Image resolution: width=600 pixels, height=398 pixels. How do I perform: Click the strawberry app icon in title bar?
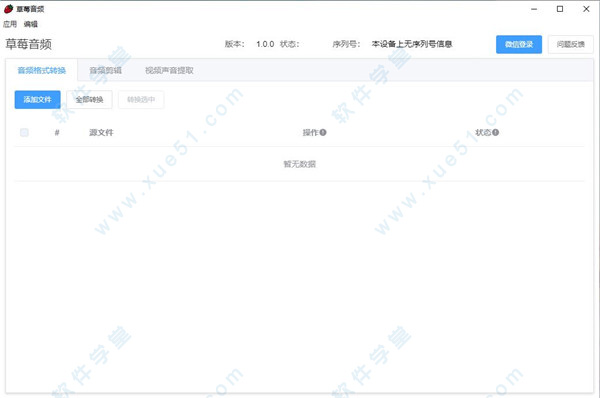coord(8,9)
